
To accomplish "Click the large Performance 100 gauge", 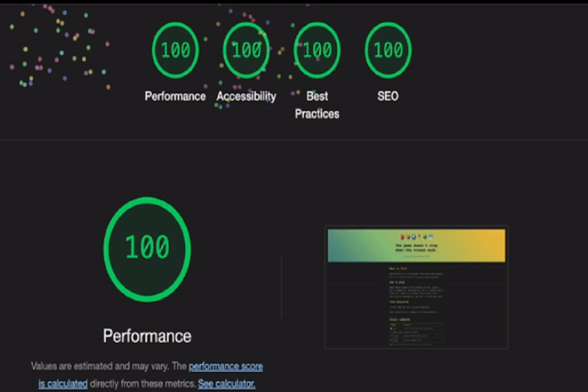I will pyautogui.click(x=148, y=249).
